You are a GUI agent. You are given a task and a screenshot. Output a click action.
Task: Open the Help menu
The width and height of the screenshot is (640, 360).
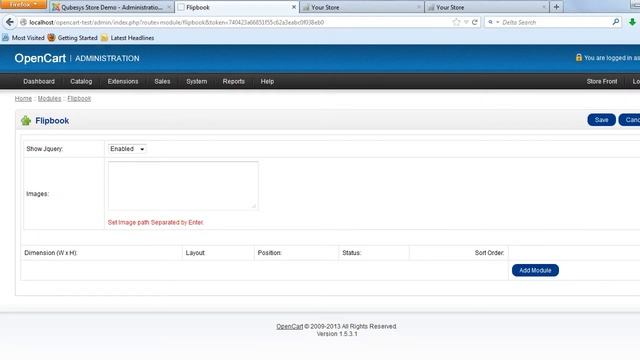point(267,81)
